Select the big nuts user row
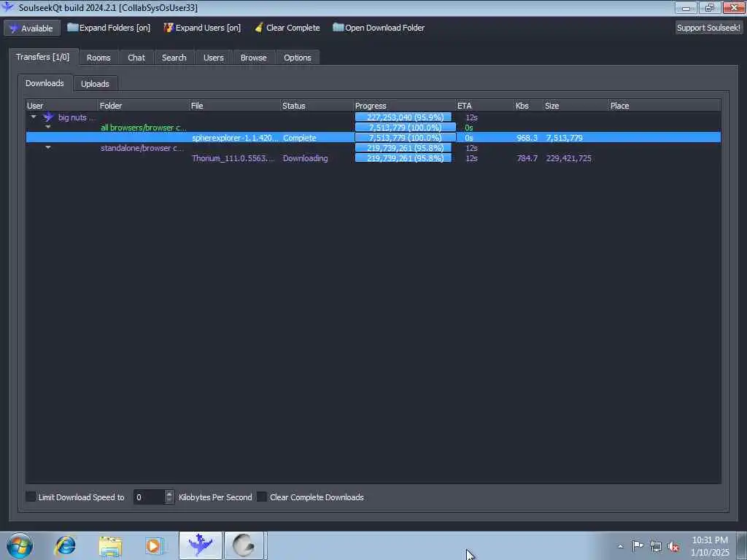Screen dimensions: 747x560 click(x=373, y=117)
